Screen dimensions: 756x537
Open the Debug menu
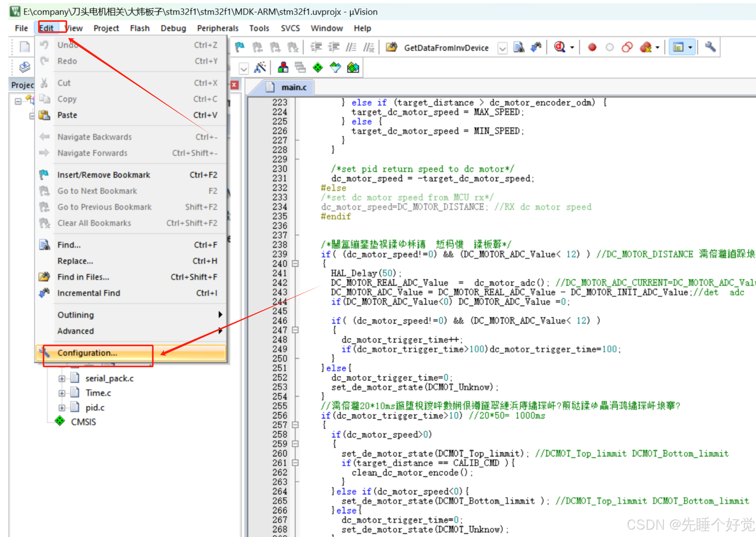[173, 28]
